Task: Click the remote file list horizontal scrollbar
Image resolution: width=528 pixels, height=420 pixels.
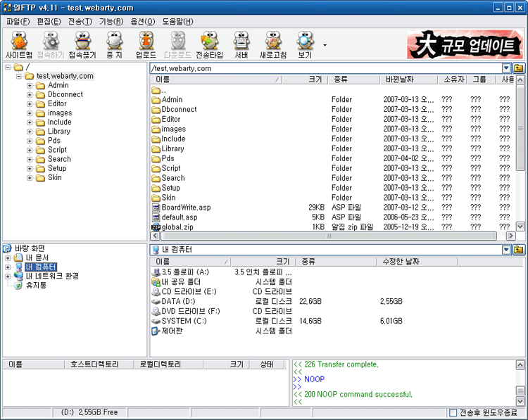Action: (x=331, y=236)
